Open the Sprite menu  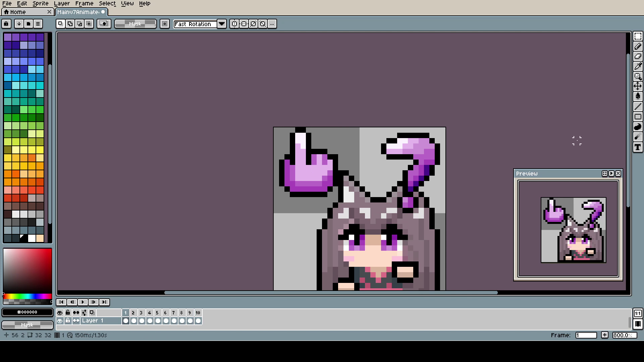tap(40, 3)
